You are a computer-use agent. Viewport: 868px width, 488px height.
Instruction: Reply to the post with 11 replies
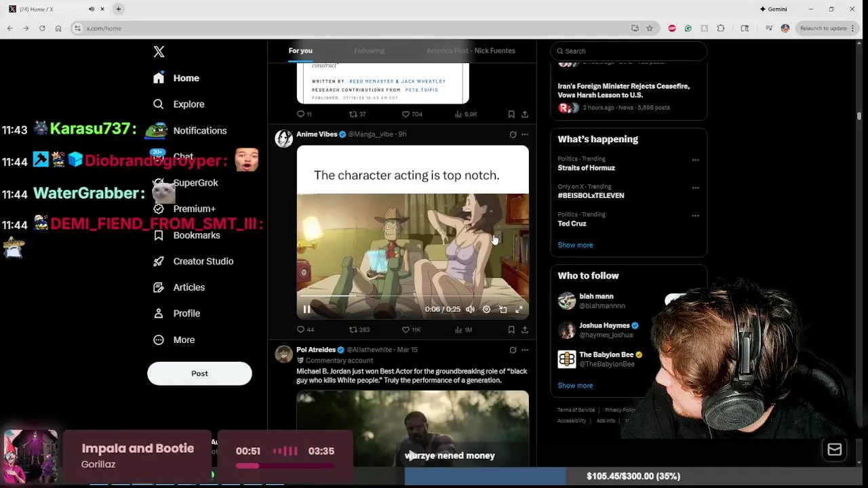(304, 114)
